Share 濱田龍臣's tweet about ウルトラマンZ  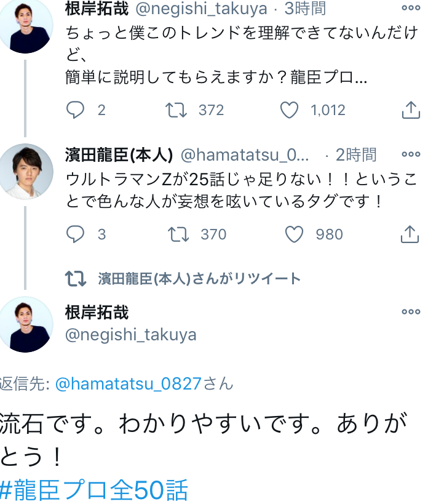410,234
